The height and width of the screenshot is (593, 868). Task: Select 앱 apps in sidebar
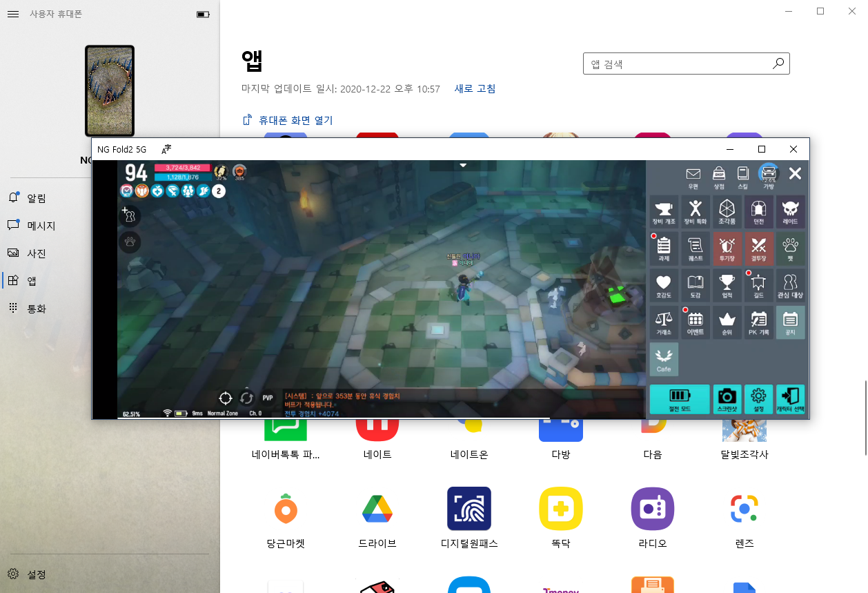110,281
